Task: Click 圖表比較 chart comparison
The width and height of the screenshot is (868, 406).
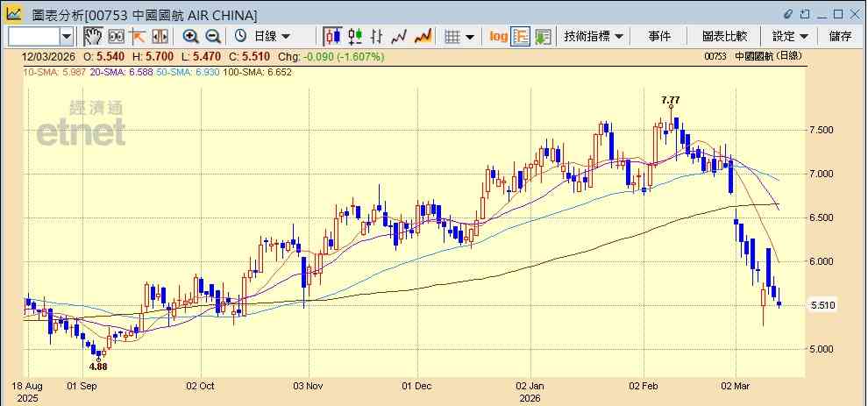Action: tap(724, 37)
